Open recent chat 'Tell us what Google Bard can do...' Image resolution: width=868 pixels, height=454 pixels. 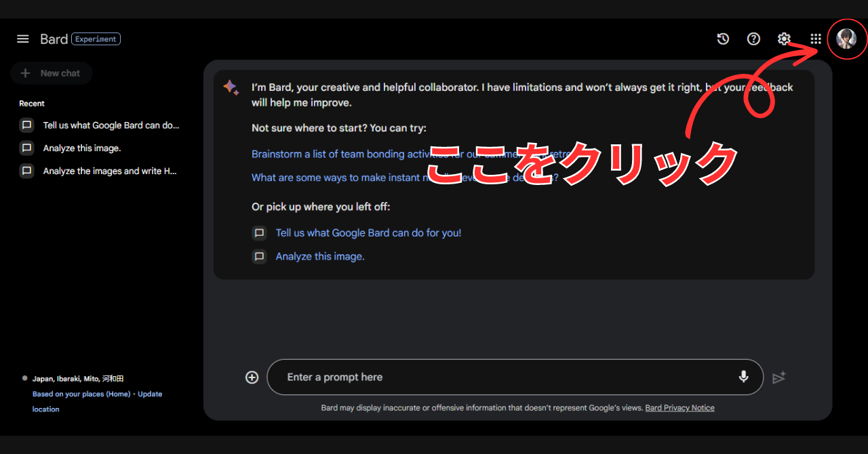pos(111,125)
